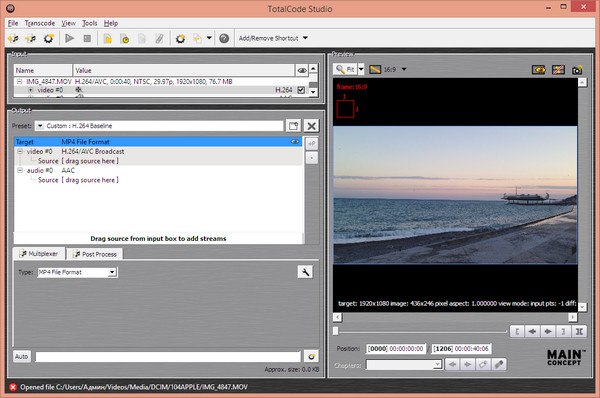Select the Target MP4 File Format row

point(158,142)
